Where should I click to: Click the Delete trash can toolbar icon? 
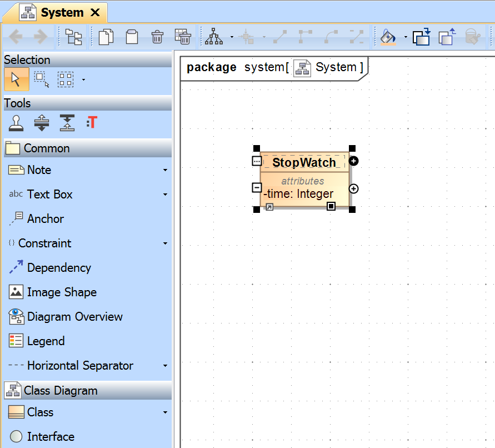point(157,37)
